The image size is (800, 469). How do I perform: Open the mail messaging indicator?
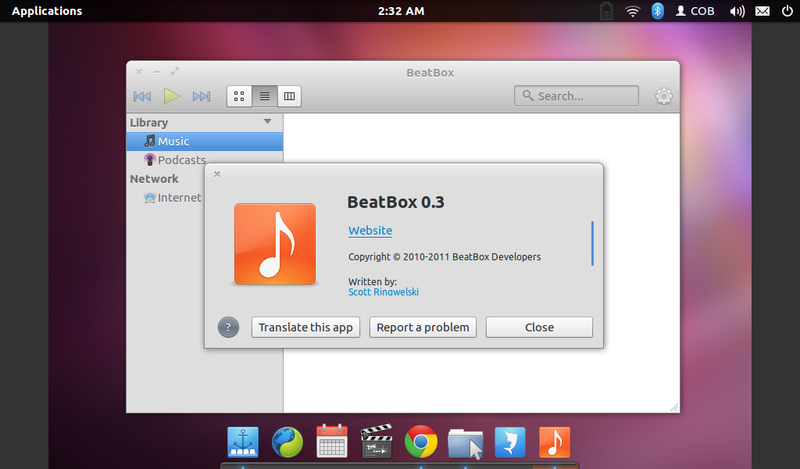tap(762, 11)
